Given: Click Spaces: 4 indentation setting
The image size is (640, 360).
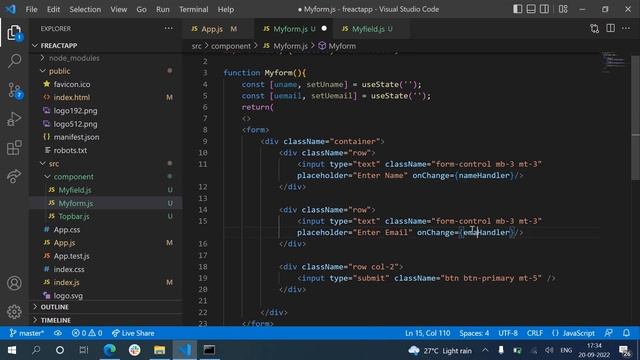Looking at the screenshot, I should tap(474, 333).
